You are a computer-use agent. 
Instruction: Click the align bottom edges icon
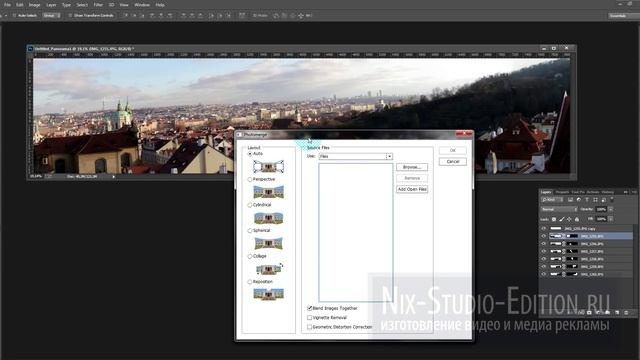[x=143, y=15]
